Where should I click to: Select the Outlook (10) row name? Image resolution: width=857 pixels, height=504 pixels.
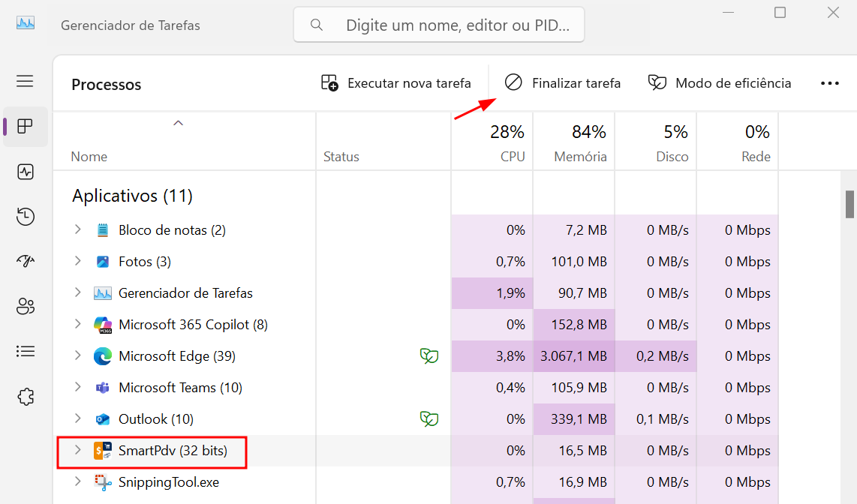(x=156, y=418)
